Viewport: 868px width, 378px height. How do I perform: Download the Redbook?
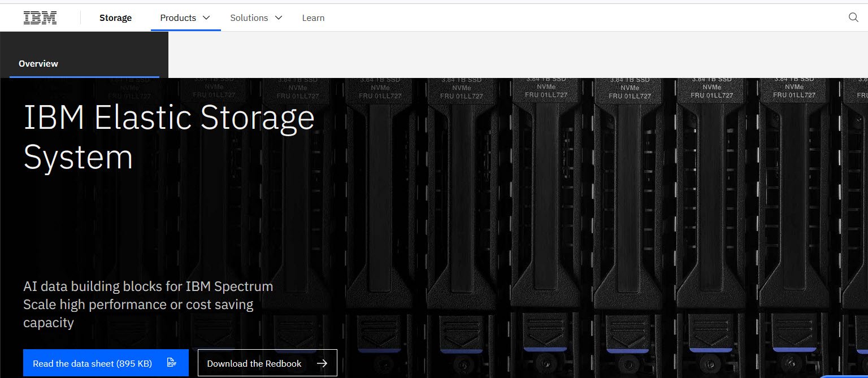[267, 363]
